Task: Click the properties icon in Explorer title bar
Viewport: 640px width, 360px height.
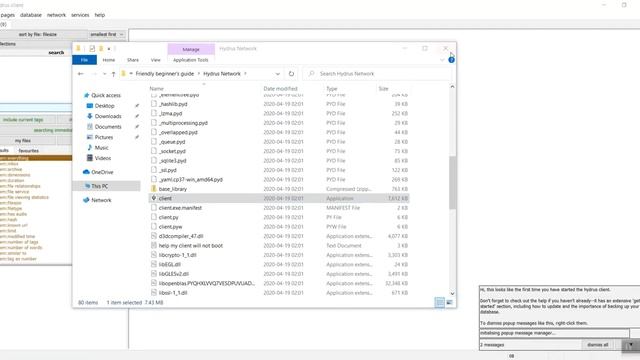Action: coord(92,49)
